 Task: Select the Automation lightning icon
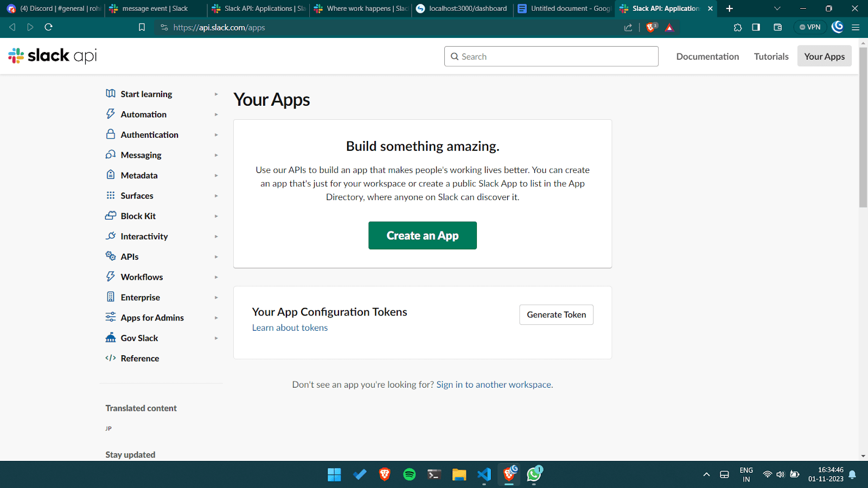(111, 114)
